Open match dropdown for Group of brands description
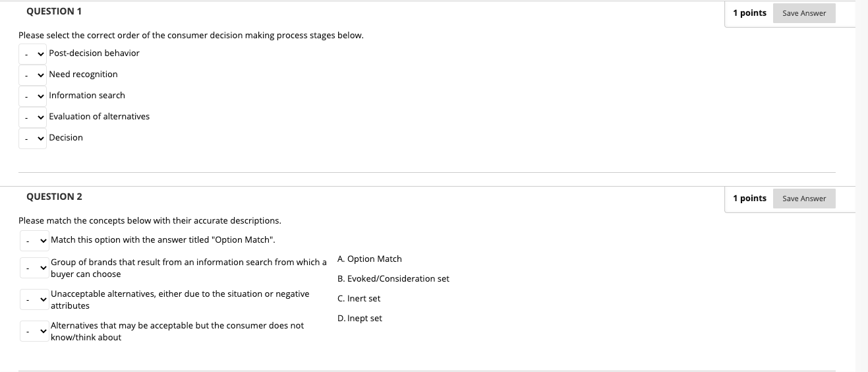The height and width of the screenshot is (372, 868). [34, 268]
